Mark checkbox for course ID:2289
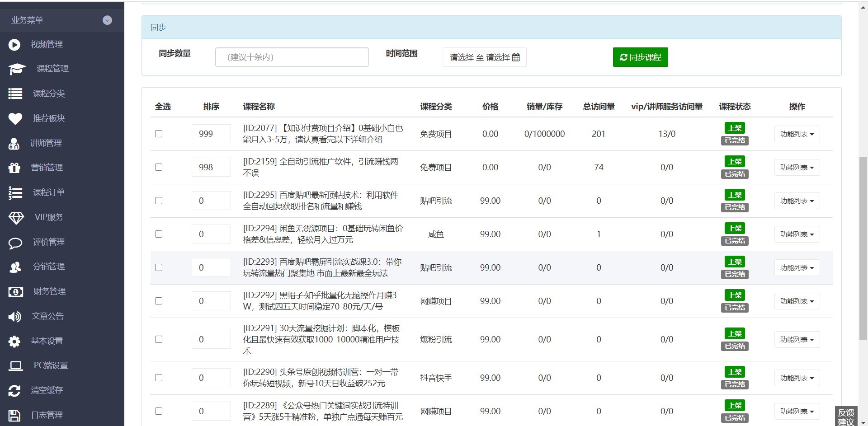The height and width of the screenshot is (426, 868). pyautogui.click(x=159, y=411)
